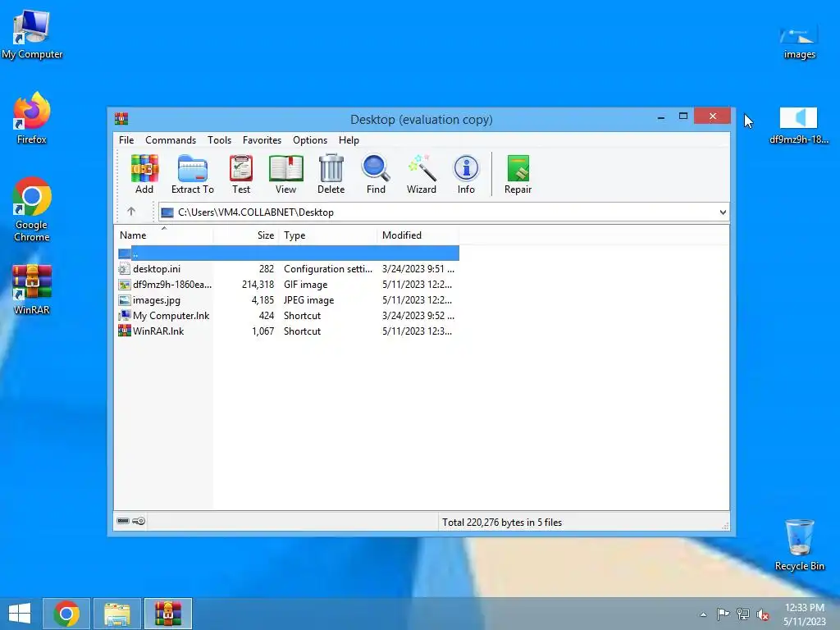The height and width of the screenshot is (630, 840).
Task: Sort by the Modified column header
Action: point(418,235)
